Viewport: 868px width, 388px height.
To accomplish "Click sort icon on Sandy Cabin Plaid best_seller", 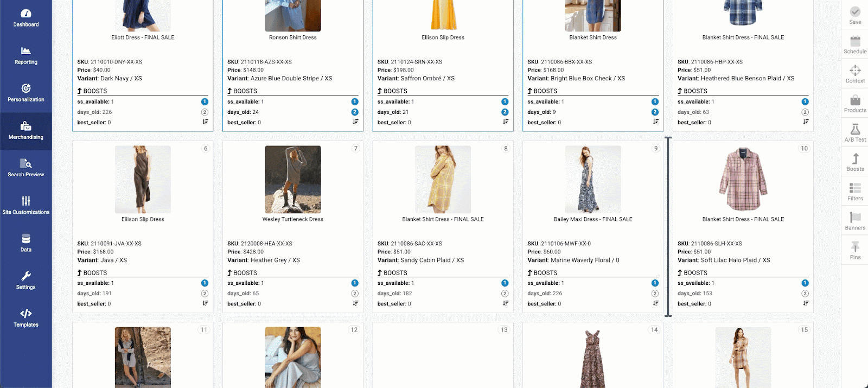I will [x=505, y=303].
